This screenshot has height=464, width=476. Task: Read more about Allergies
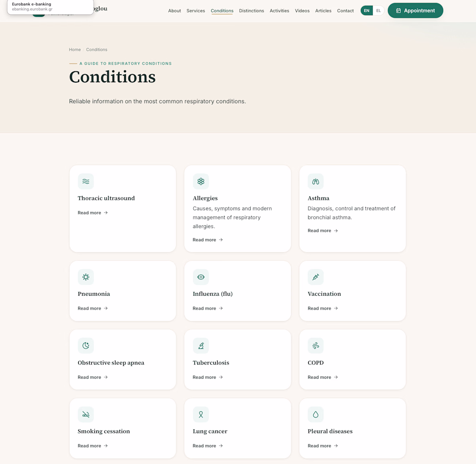pyautogui.click(x=208, y=240)
